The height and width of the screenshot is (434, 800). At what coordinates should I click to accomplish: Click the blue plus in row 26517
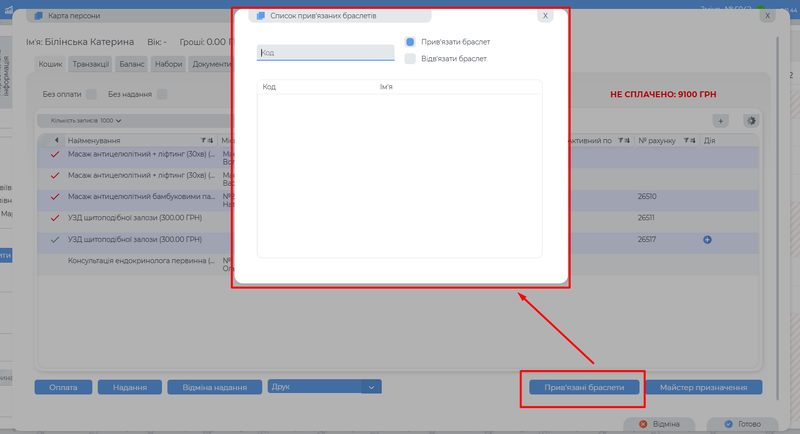point(707,240)
